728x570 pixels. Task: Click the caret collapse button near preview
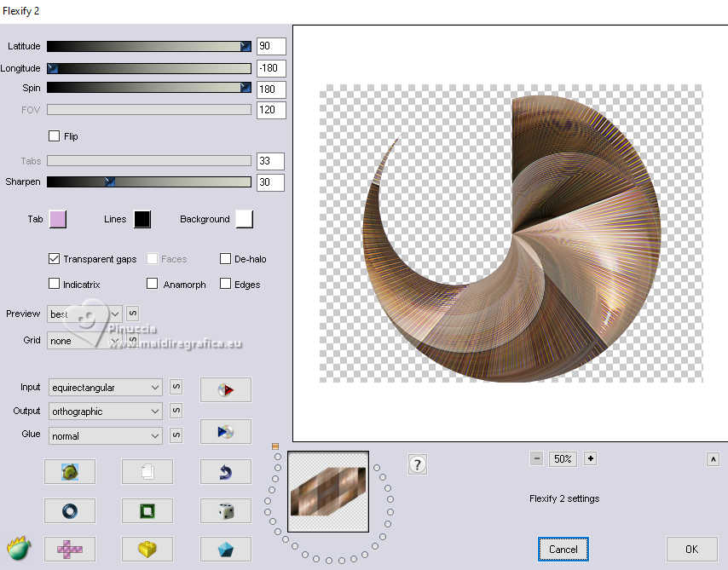(x=714, y=459)
